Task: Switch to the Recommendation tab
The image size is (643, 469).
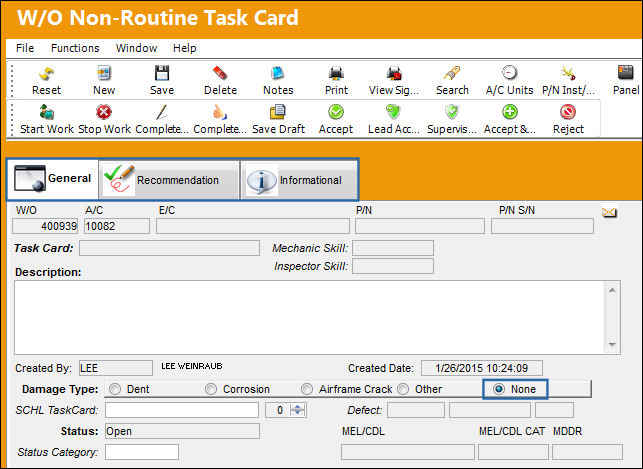Action: (169, 180)
